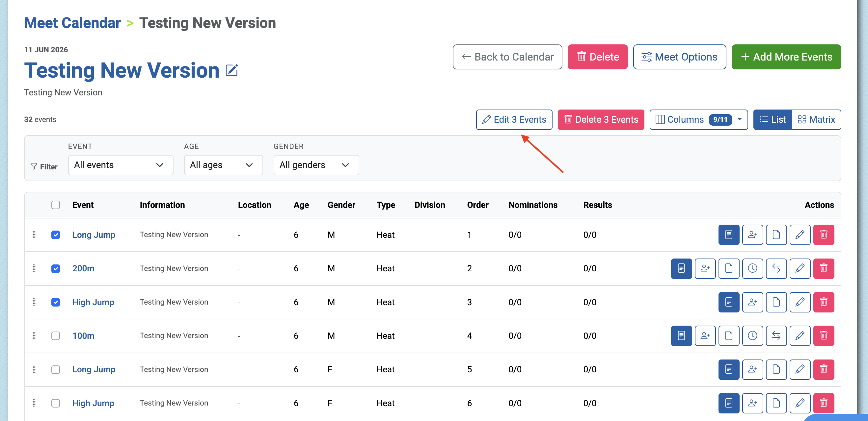Uncheck the Long Jump order 1 checkbox
Image resolution: width=868 pixels, height=421 pixels.
point(56,235)
